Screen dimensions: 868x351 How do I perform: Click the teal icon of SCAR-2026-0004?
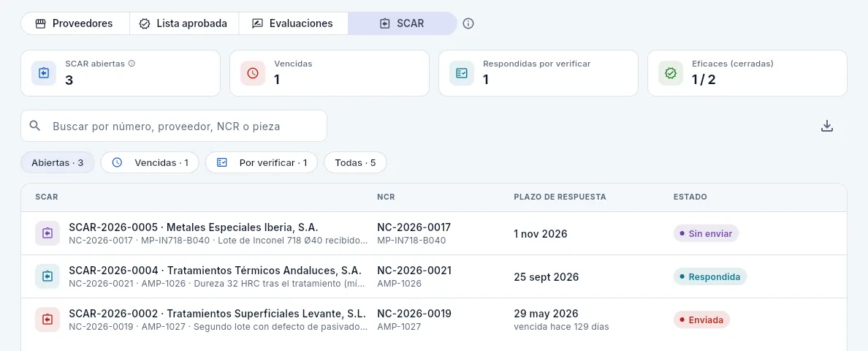47,276
